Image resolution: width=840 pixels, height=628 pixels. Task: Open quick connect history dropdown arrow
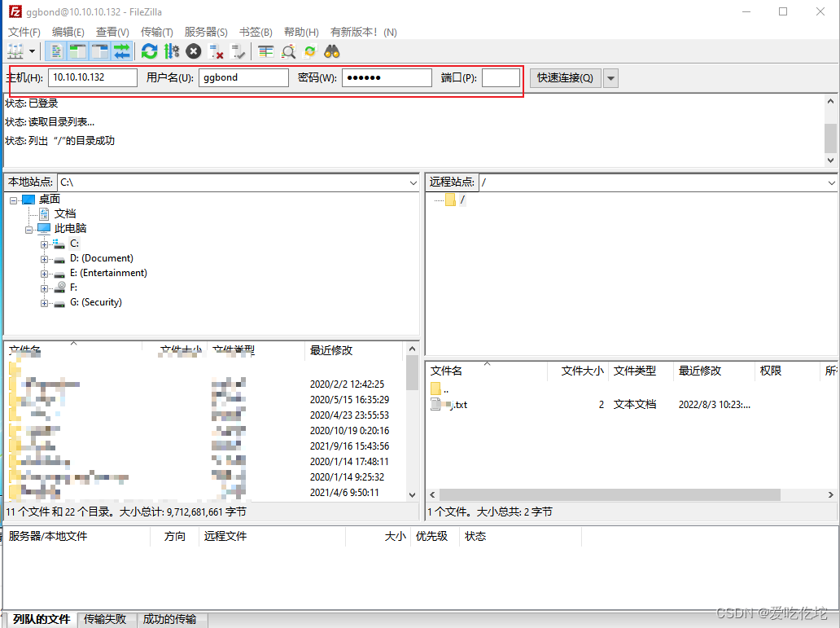pyautogui.click(x=610, y=77)
